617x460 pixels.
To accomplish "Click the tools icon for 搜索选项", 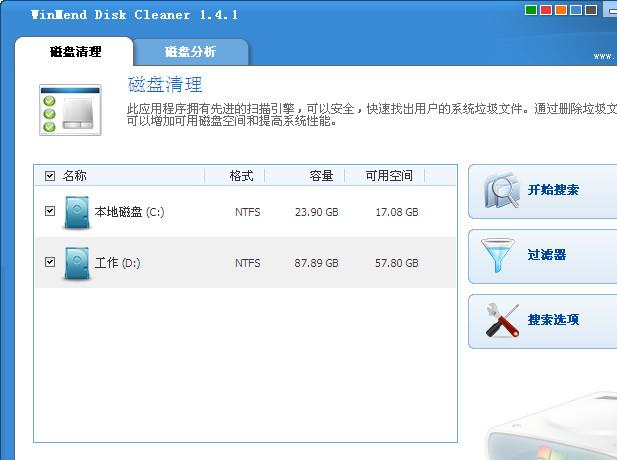I will (500, 320).
